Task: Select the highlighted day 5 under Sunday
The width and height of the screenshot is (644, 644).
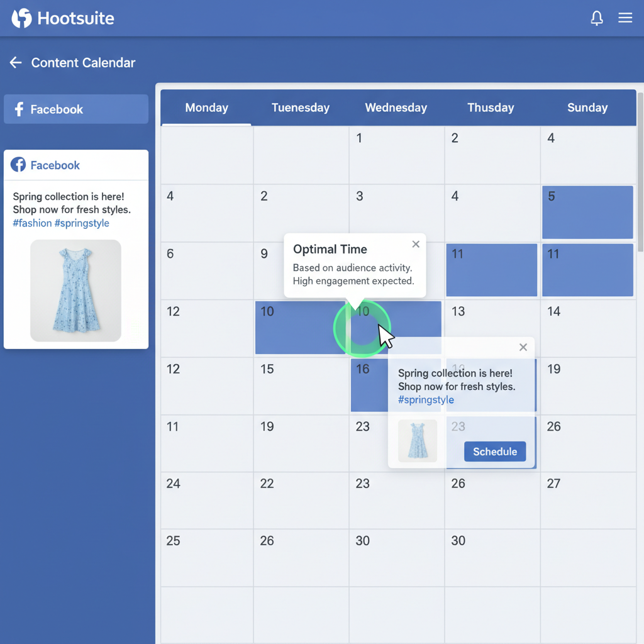Action: (x=587, y=212)
